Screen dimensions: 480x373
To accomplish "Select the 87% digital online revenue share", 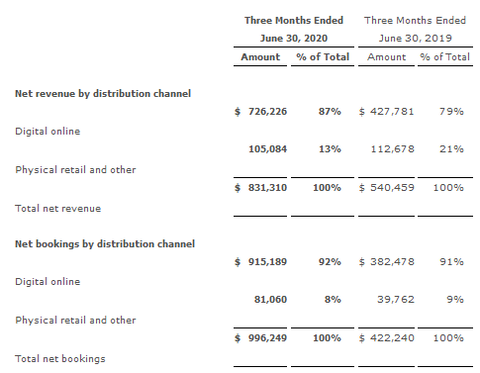I will [329, 111].
